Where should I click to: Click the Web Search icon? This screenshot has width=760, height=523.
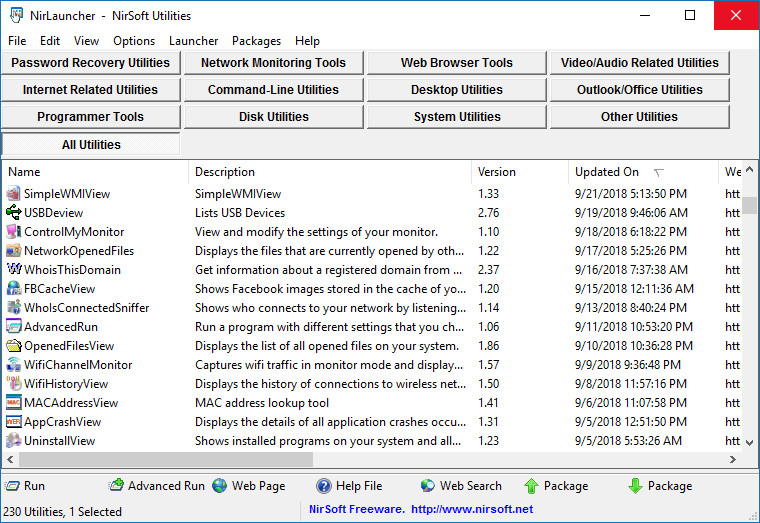click(x=428, y=486)
